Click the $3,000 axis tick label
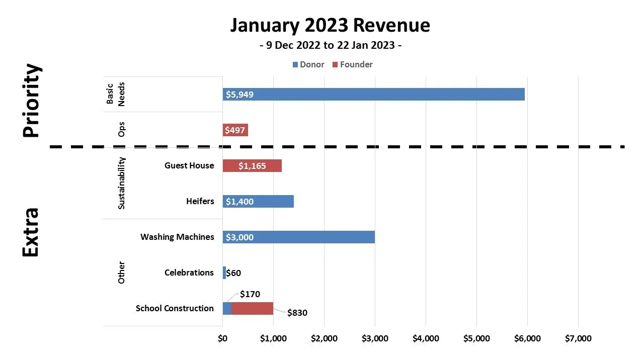644x362 pixels. tap(375, 338)
